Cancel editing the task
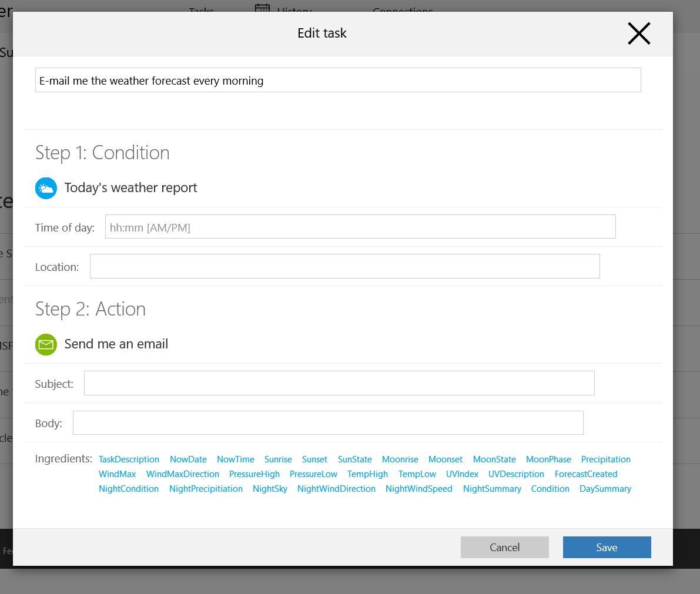This screenshot has height=594, width=700. pyautogui.click(x=504, y=547)
